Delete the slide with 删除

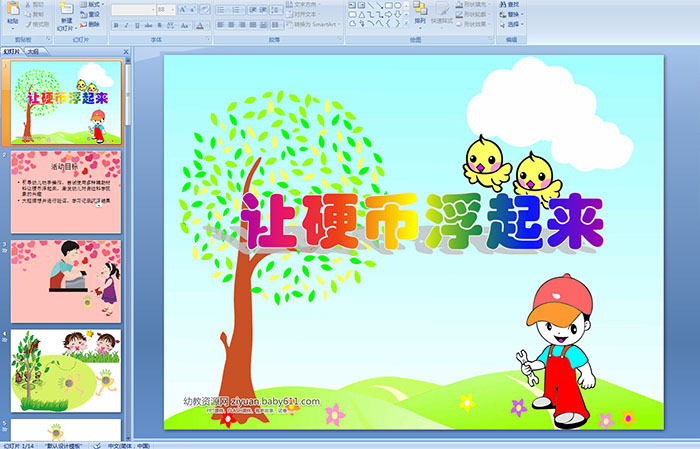tap(90, 24)
